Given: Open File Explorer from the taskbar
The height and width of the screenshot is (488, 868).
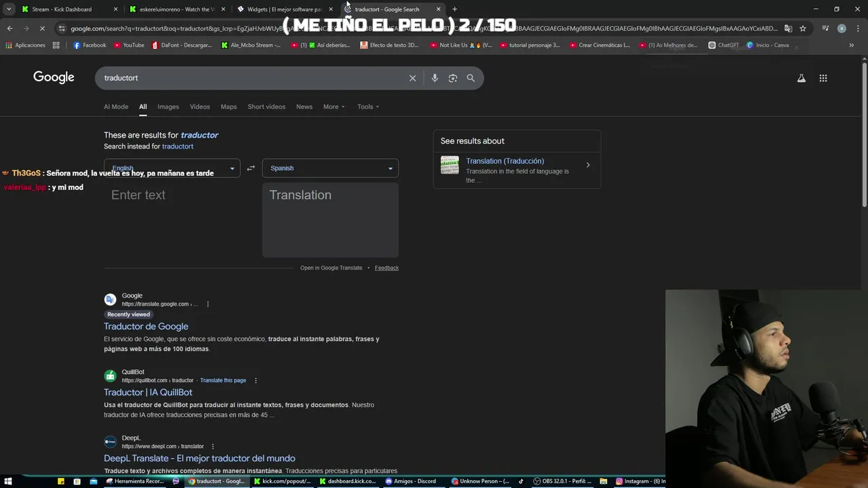Looking at the screenshot, I should 603,481.
